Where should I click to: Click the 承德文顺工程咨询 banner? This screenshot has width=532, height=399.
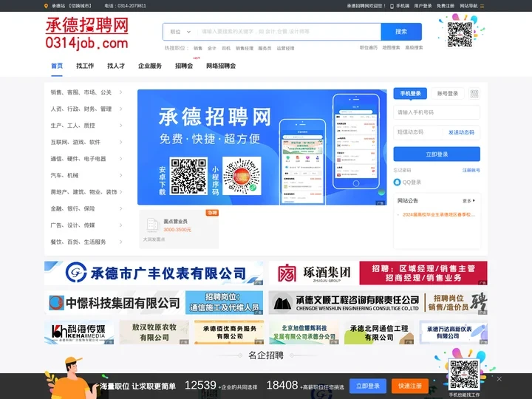(x=378, y=303)
